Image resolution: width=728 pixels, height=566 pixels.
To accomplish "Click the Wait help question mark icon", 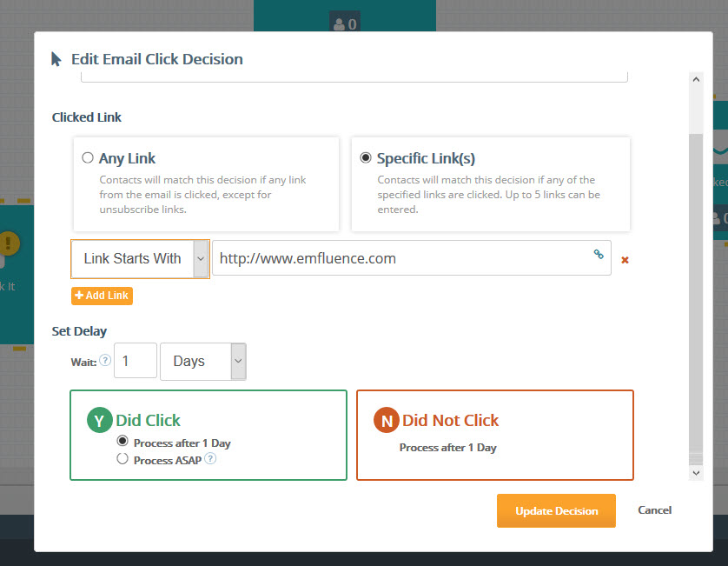I will (105, 360).
